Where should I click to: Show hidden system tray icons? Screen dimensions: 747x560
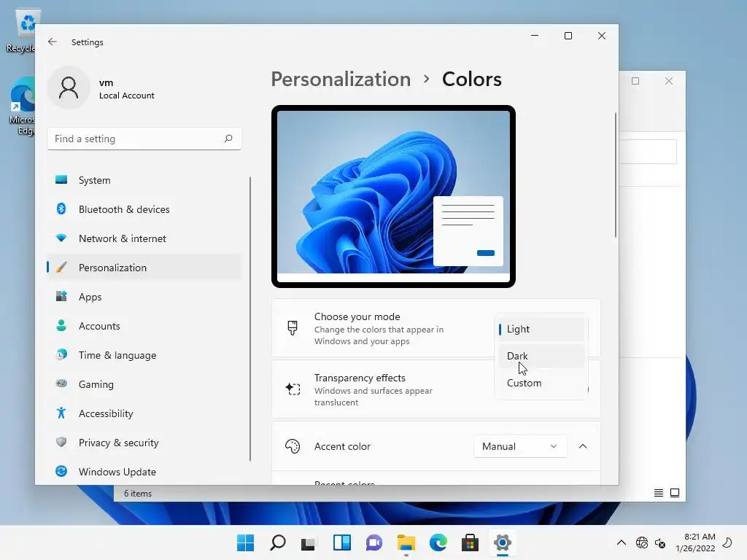click(622, 542)
